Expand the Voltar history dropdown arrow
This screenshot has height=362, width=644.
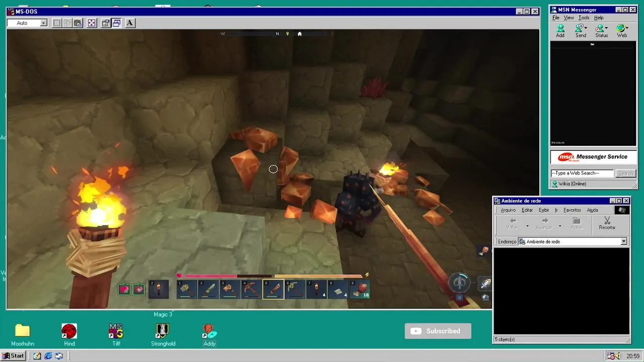coord(527,226)
